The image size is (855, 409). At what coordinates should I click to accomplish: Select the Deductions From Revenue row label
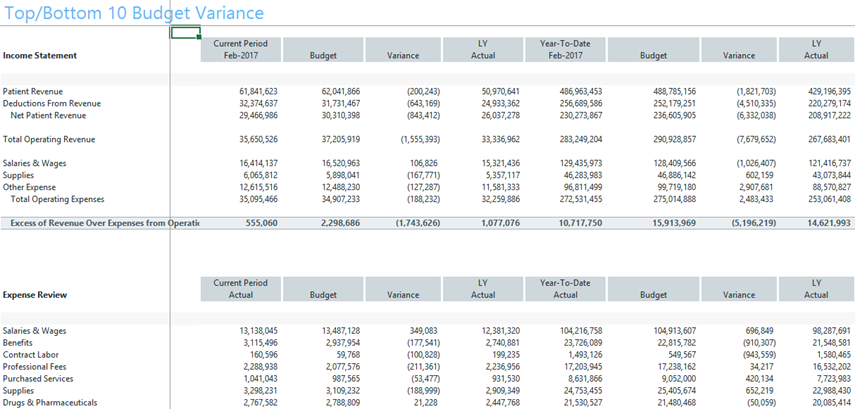pyautogui.click(x=52, y=103)
